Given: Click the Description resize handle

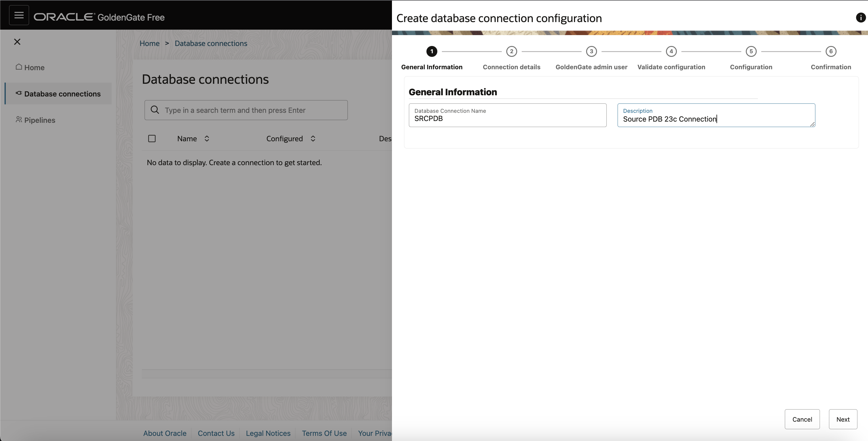Looking at the screenshot, I should tap(812, 124).
